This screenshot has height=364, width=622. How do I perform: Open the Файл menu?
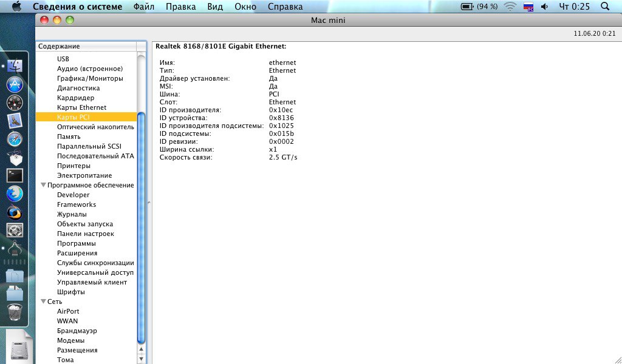144,6
